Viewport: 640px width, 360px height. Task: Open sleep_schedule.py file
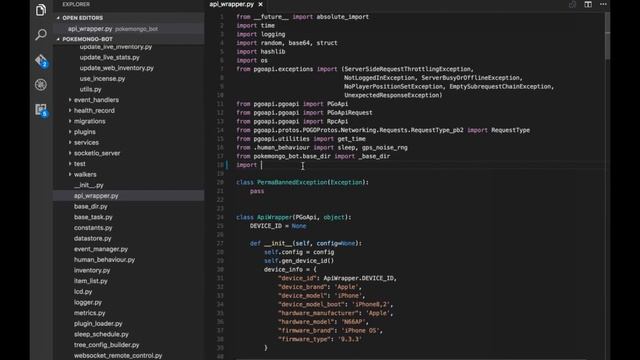(x=101, y=334)
